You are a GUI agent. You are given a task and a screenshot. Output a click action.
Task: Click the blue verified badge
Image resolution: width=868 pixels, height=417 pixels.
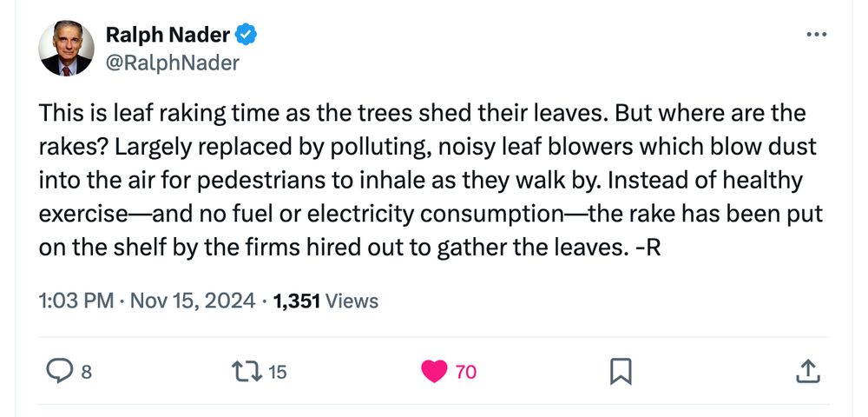[x=247, y=36]
